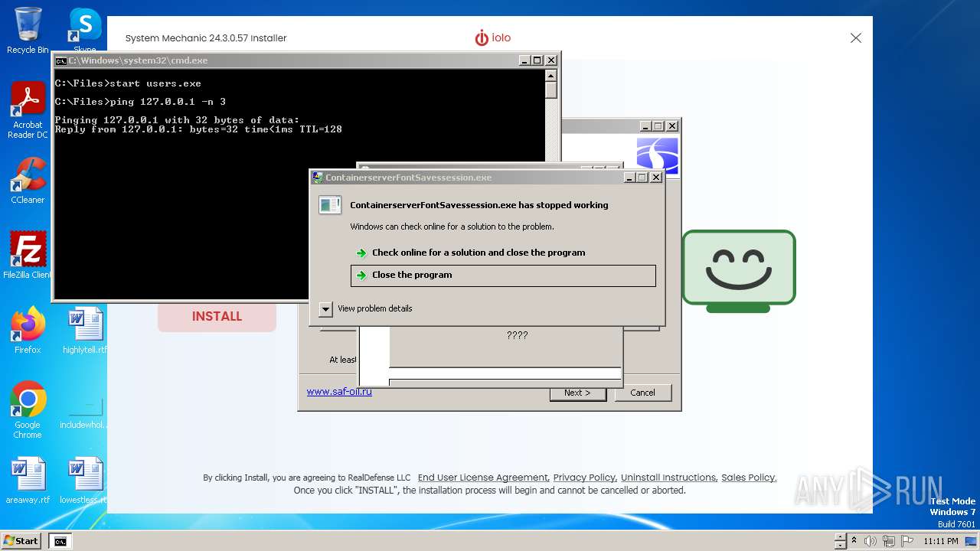Click the 'Reply from 127.0.0.1' line

198,129
